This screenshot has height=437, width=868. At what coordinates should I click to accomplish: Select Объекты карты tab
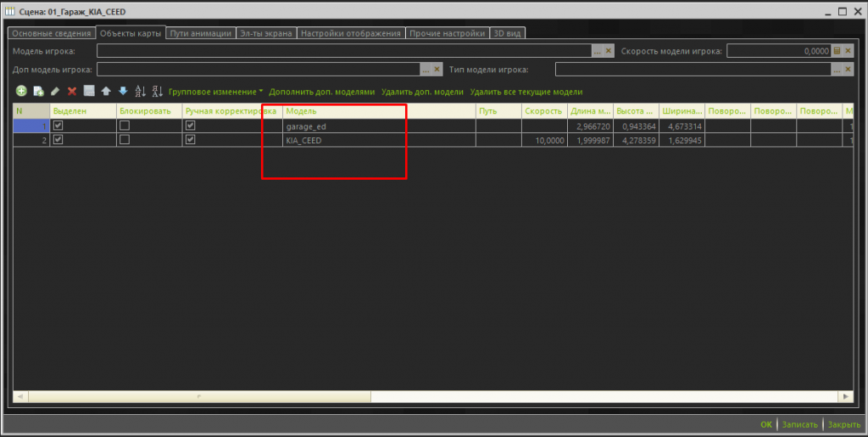131,33
